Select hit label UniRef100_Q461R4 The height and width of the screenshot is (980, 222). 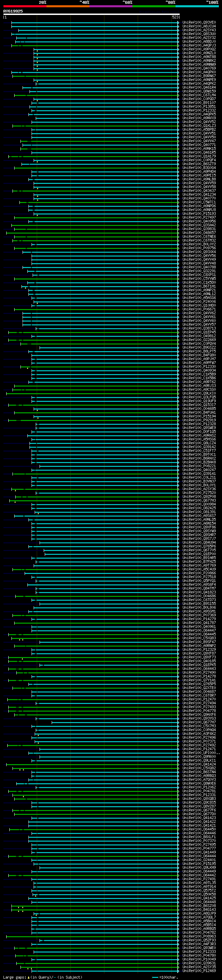coord(199,87)
